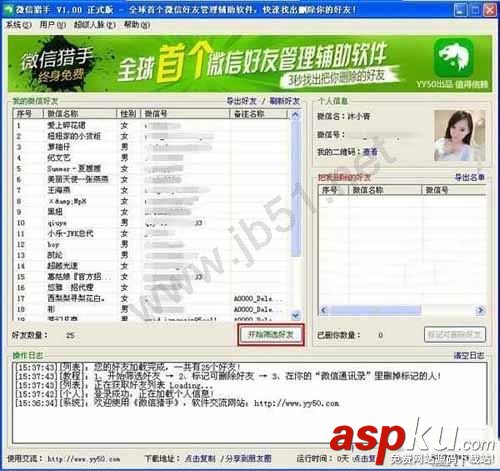Click the green wolf logo in the banner

click(x=453, y=57)
